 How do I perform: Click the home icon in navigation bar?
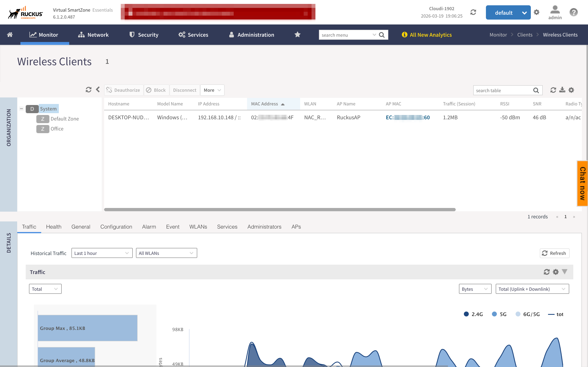pyautogui.click(x=10, y=35)
